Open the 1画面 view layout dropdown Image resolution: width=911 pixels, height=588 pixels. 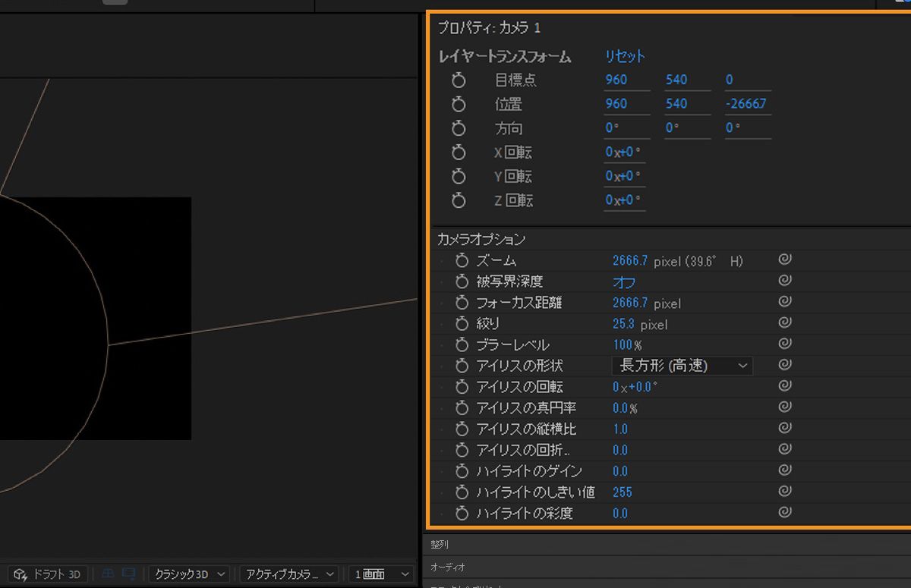point(382,574)
